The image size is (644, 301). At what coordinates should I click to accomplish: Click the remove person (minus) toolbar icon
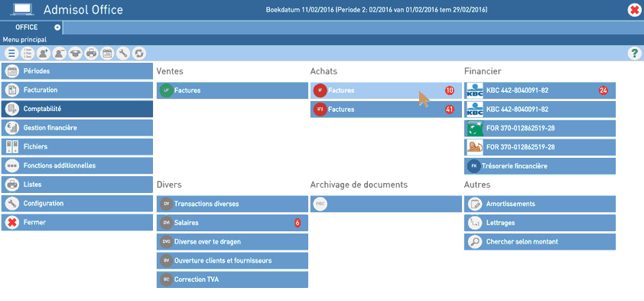[60, 53]
